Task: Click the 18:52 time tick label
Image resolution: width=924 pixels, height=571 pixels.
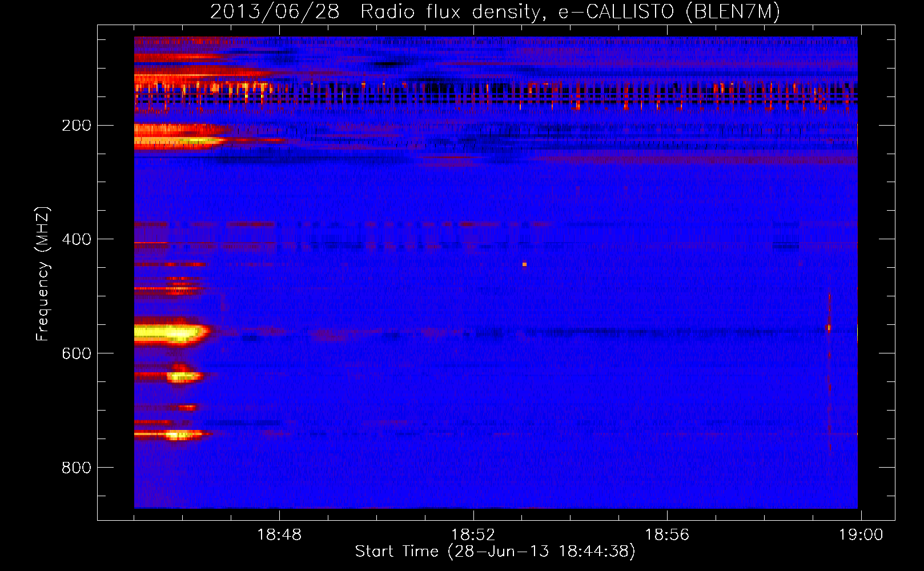Action: click(473, 534)
